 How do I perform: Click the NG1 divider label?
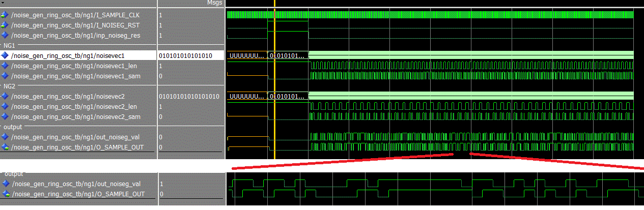10,45
